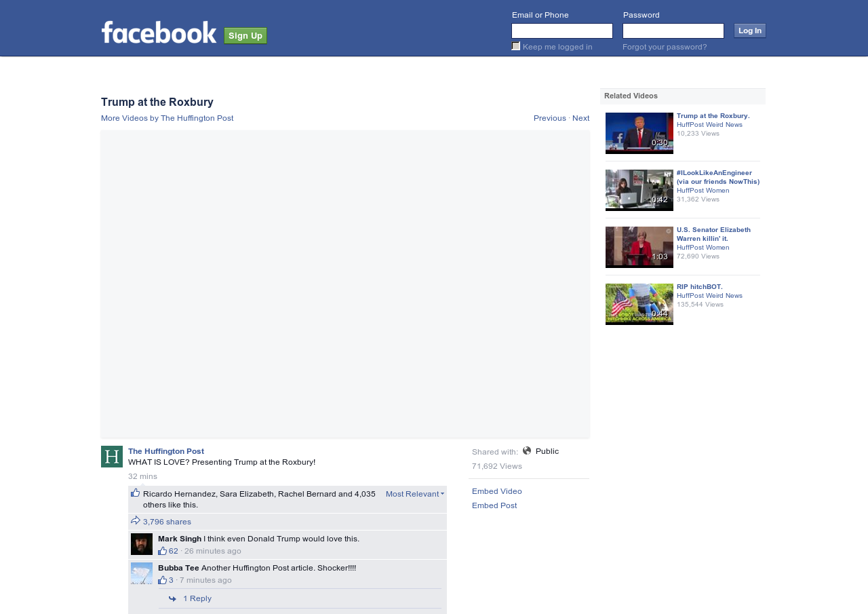Viewport: 868px width, 614px height.
Task: Click 'WHAT IS LOVE? Presenting Trump' post text
Action: [222, 462]
